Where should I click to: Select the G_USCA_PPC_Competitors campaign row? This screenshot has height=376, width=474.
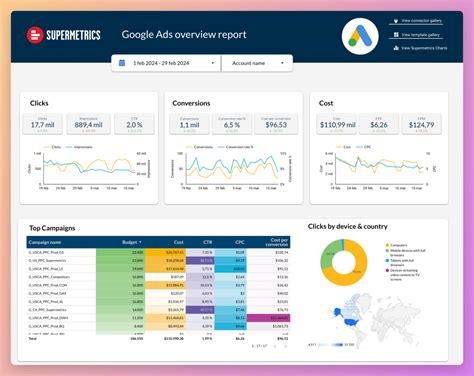158,277
